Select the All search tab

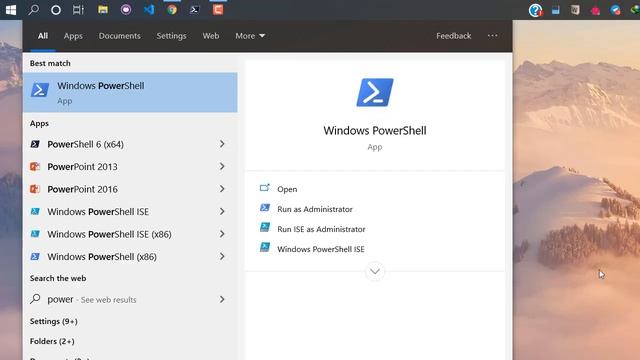43,36
